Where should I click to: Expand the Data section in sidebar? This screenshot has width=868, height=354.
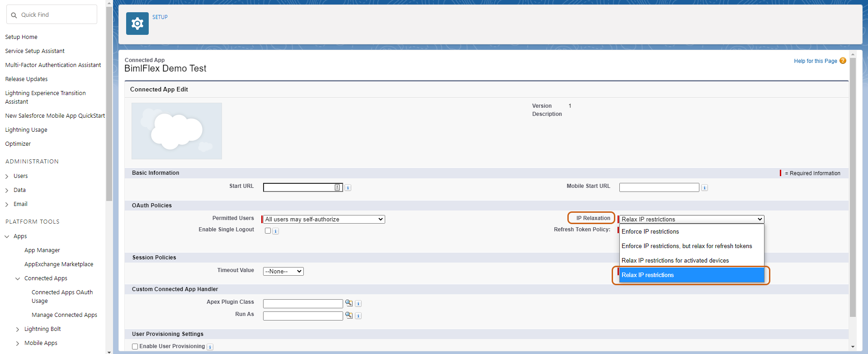(x=7, y=191)
